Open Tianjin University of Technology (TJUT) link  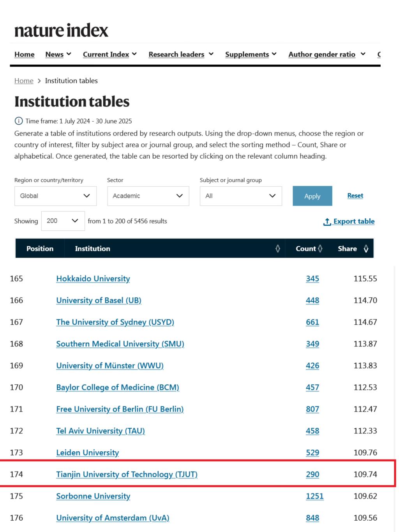pyautogui.click(x=127, y=474)
